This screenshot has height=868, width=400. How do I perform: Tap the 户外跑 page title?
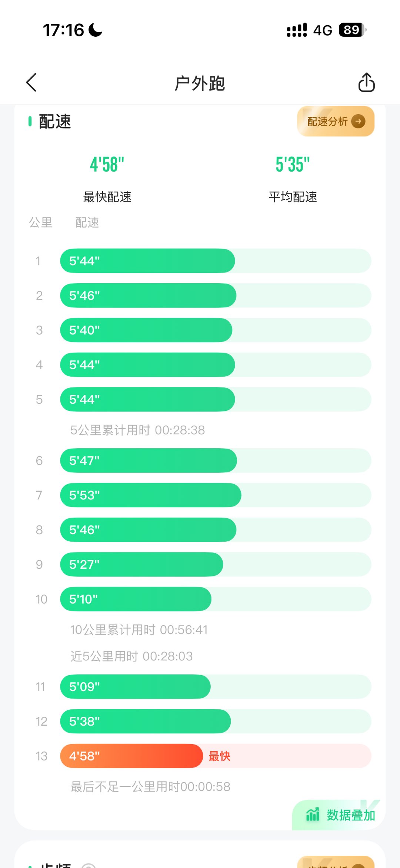pos(200,83)
